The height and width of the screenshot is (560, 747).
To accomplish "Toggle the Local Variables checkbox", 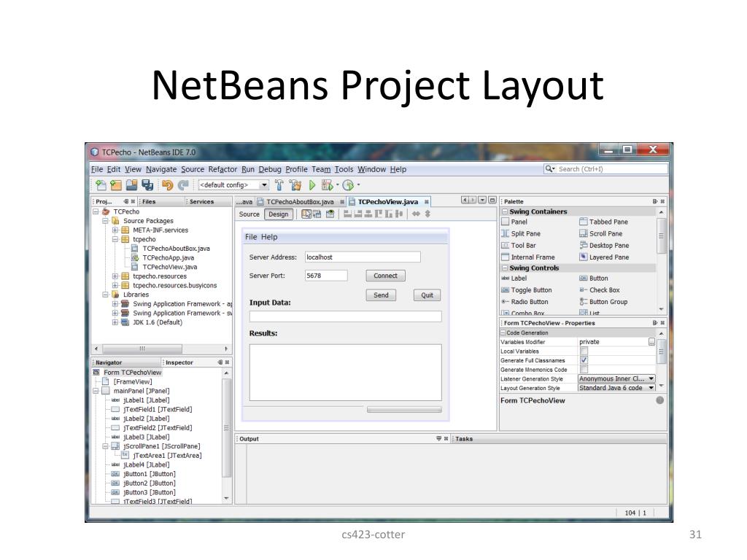I will 584,351.
